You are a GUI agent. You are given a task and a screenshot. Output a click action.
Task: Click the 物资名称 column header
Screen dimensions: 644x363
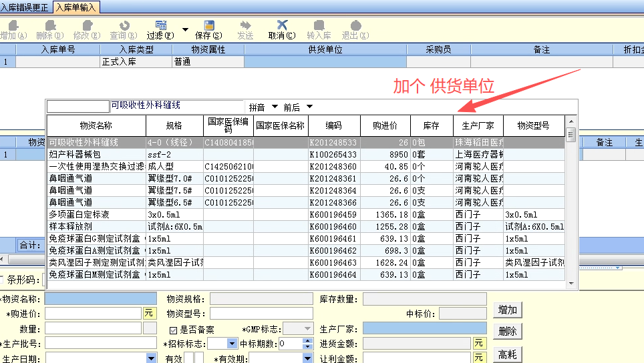[96, 125]
